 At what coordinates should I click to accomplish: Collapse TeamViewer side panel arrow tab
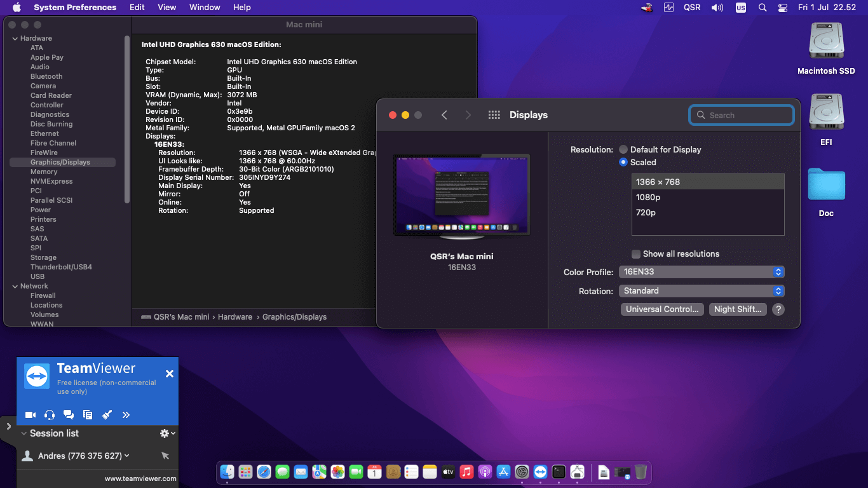coord(8,426)
